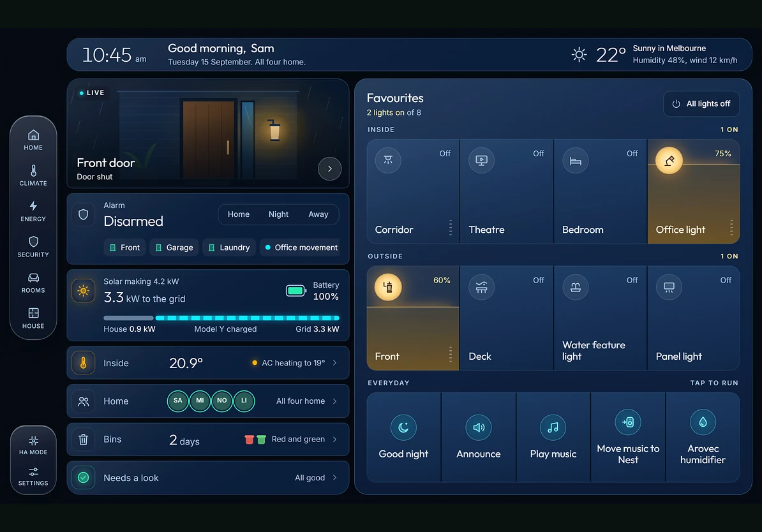Toggle the Deck light tile
762x532 pixels.
pyautogui.click(x=506, y=318)
